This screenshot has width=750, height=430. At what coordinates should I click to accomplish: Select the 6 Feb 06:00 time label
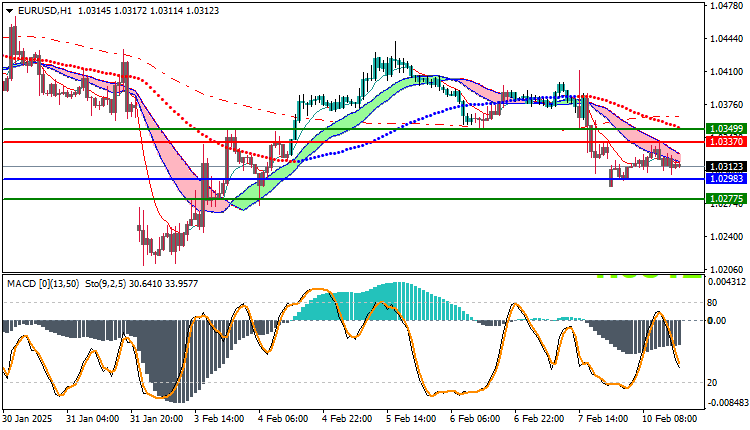click(476, 419)
